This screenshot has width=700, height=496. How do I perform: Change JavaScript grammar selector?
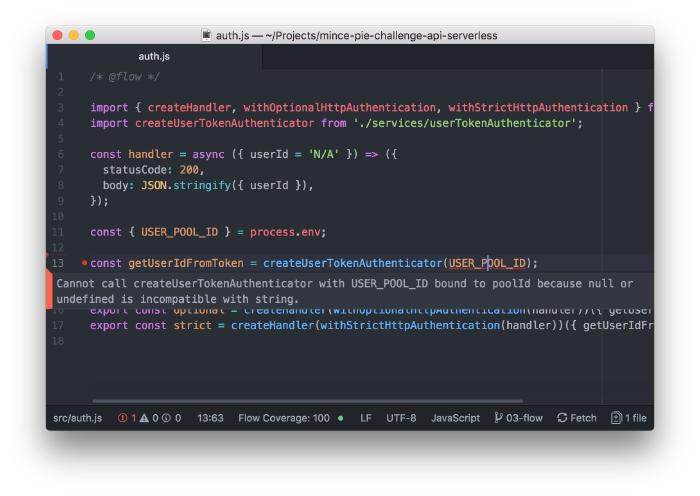[x=455, y=418]
